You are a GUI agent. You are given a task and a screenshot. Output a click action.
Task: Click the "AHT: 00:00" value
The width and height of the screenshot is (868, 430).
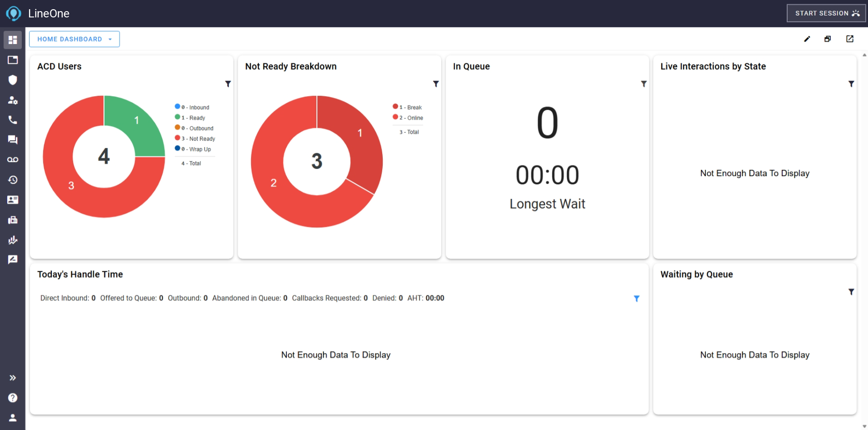pyautogui.click(x=426, y=298)
